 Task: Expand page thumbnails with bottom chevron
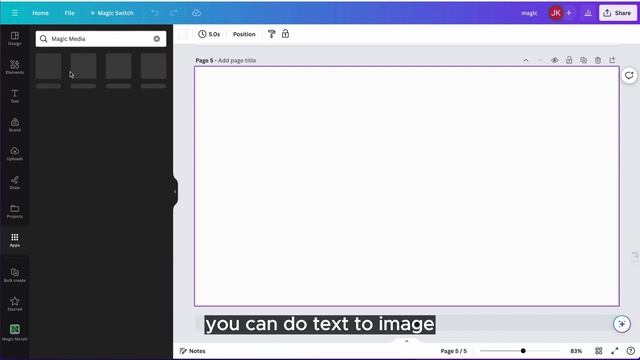[x=407, y=341]
